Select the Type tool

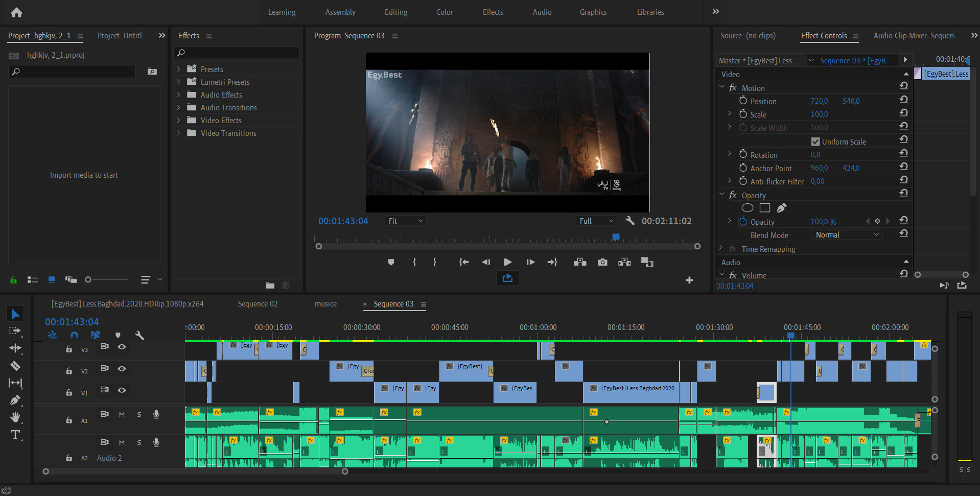pos(15,435)
